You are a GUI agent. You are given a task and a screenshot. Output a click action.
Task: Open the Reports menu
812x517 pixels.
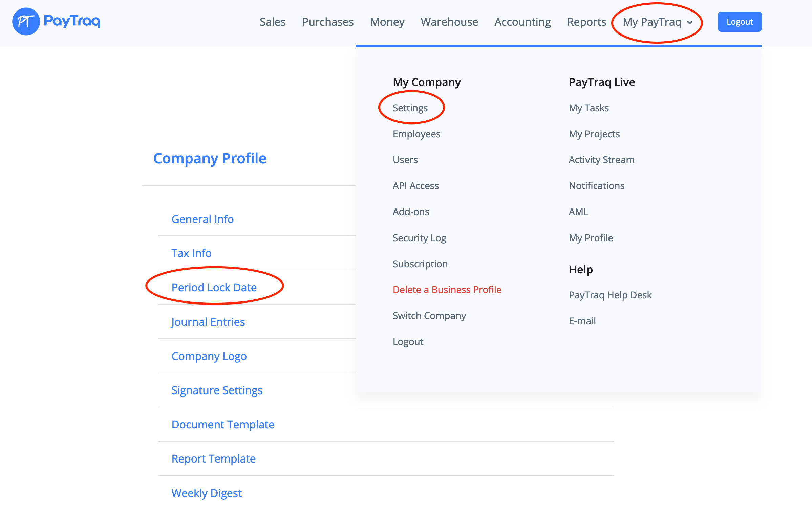[586, 22]
